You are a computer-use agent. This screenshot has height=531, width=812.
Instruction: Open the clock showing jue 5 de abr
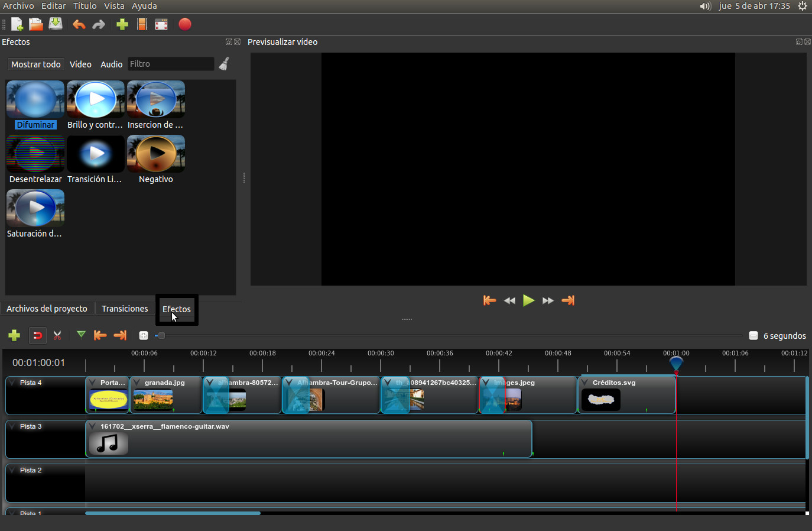tap(755, 6)
